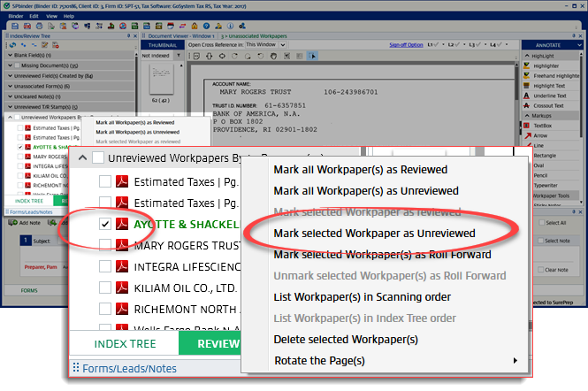Collapse the Markups annotation group
The height and width of the screenshot is (391, 588).
[527, 116]
